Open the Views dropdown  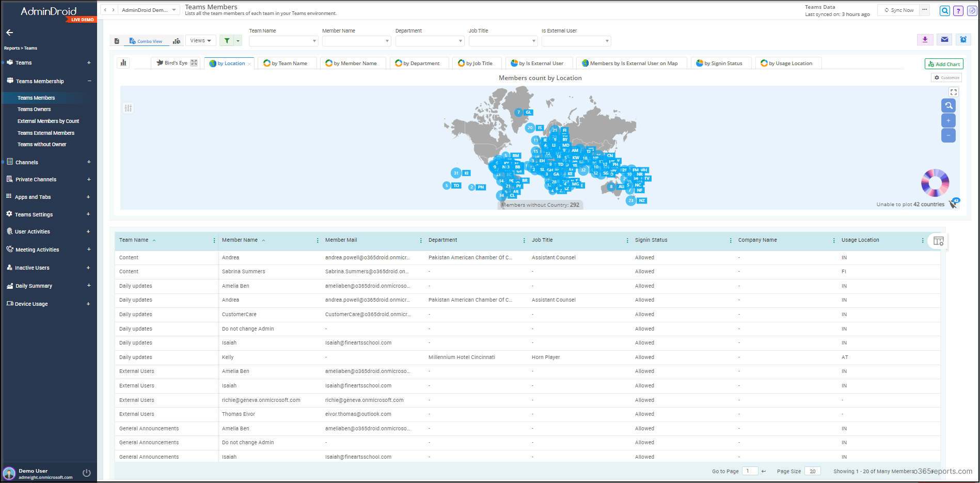[x=200, y=41]
